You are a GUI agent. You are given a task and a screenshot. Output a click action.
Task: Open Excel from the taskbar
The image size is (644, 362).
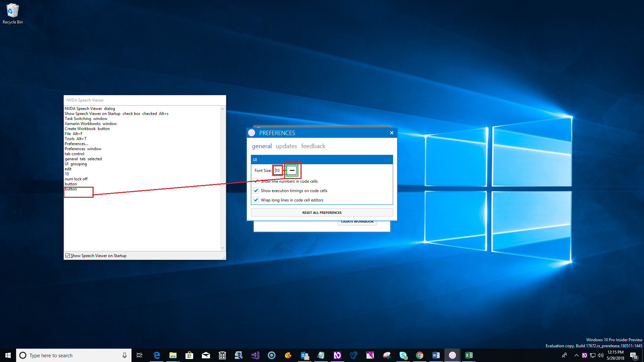tap(469, 355)
